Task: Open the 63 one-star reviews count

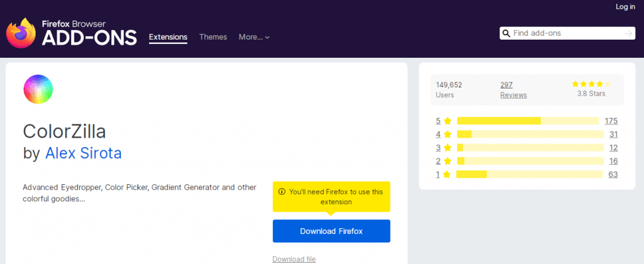Action: pos(613,175)
